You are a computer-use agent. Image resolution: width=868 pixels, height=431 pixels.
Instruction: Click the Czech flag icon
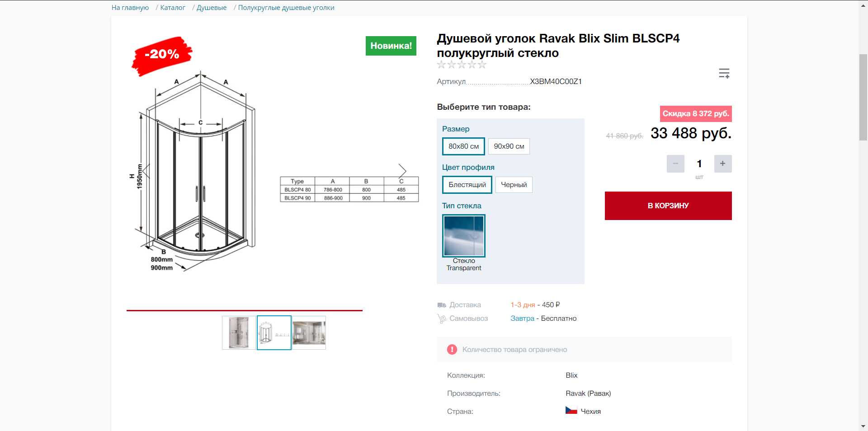tap(571, 410)
